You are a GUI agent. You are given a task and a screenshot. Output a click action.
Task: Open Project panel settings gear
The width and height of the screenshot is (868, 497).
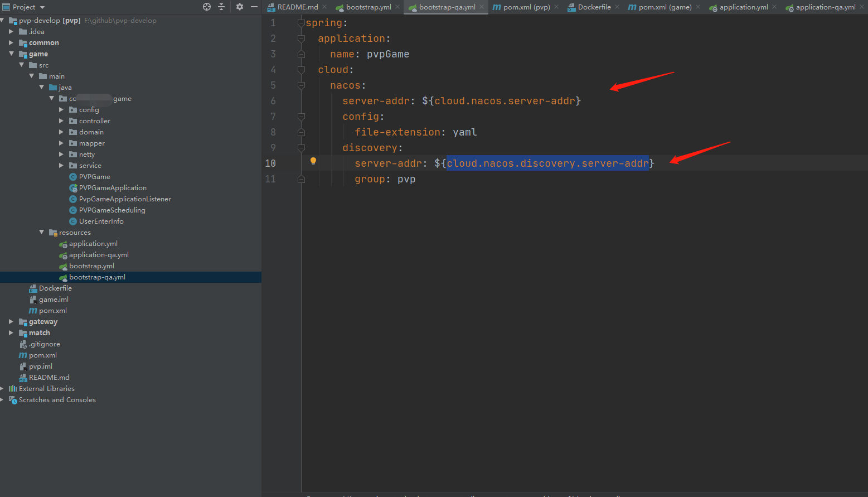pyautogui.click(x=240, y=7)
